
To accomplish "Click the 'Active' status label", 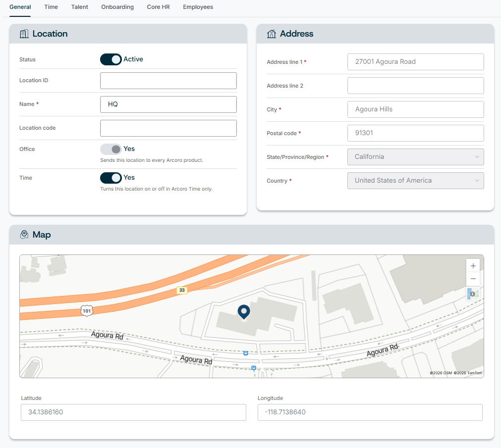I will coord(133,59).
